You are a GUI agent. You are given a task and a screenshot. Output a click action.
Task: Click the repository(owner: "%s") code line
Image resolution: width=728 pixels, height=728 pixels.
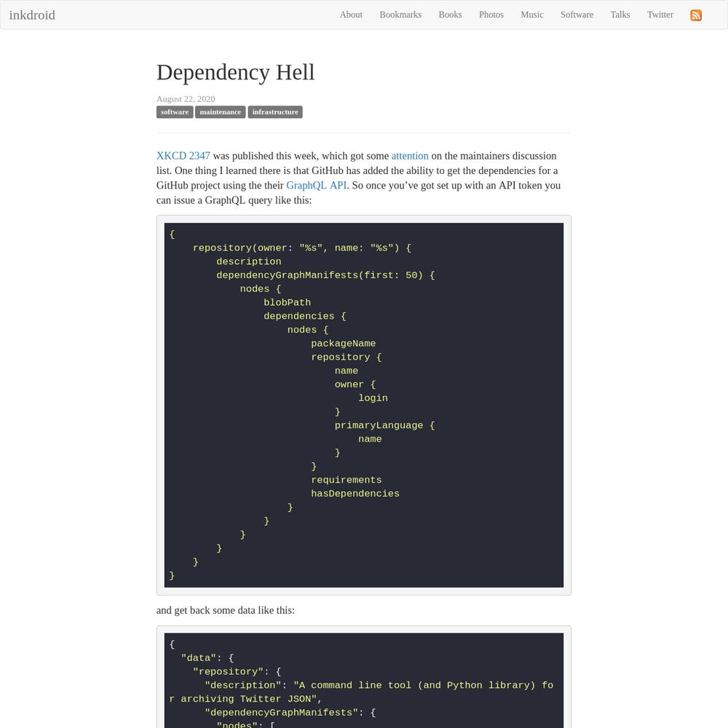(x=302, y=248)
